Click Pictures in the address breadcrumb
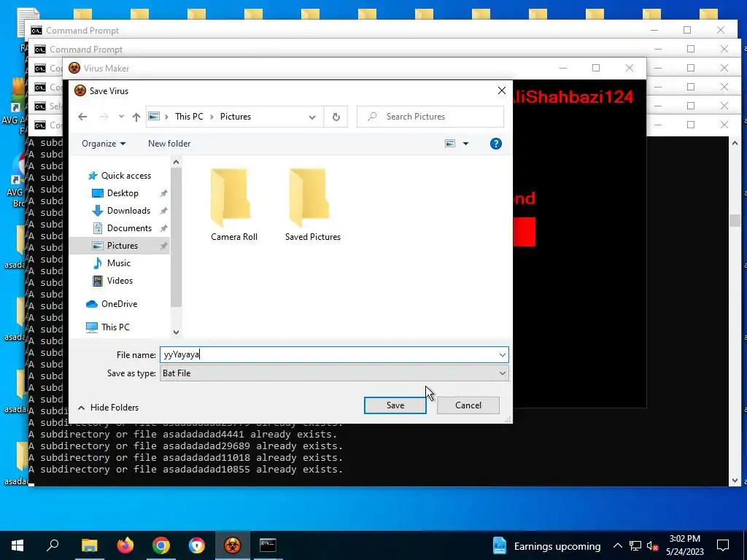 click(x=236, y=117)
